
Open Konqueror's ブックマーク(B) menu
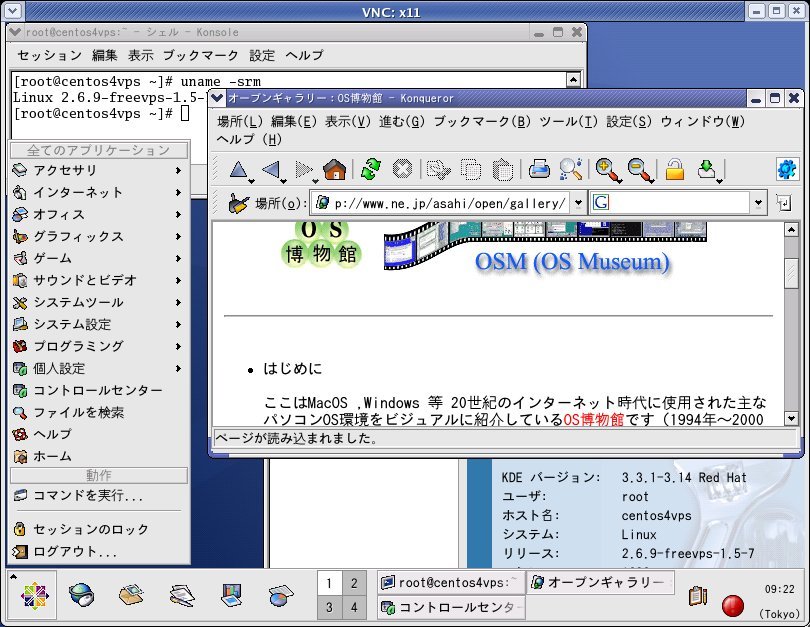tap(482, 121)
